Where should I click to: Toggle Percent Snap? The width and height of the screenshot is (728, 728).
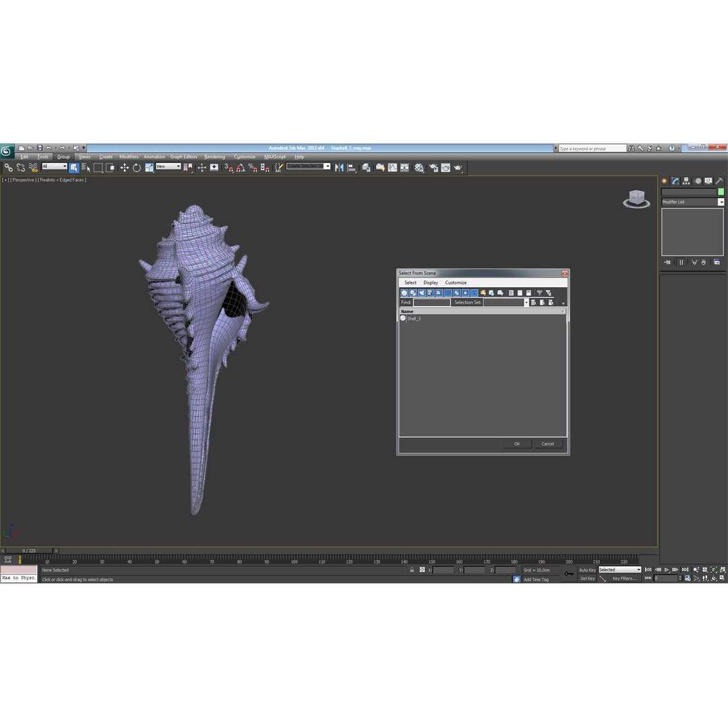253,168
